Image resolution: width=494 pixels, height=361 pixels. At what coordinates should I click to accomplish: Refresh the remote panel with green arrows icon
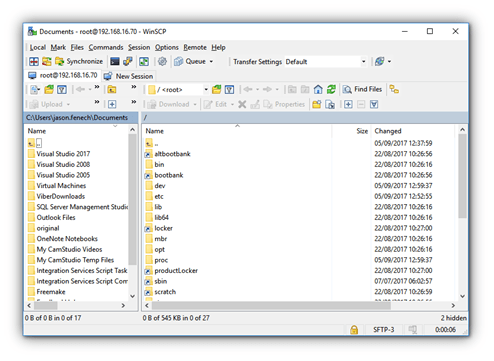[x=331, y=89]
